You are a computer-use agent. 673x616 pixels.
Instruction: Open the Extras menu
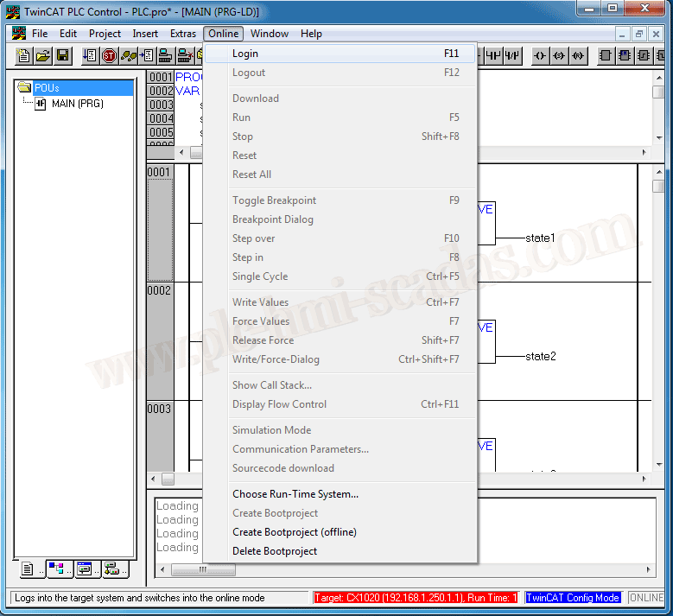coord(183,34)
